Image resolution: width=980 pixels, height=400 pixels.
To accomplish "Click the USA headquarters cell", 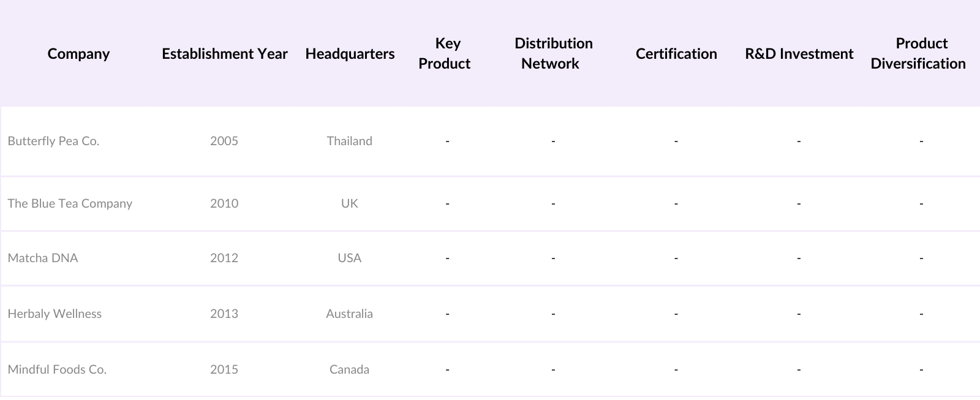I will (x=349, y=258).
